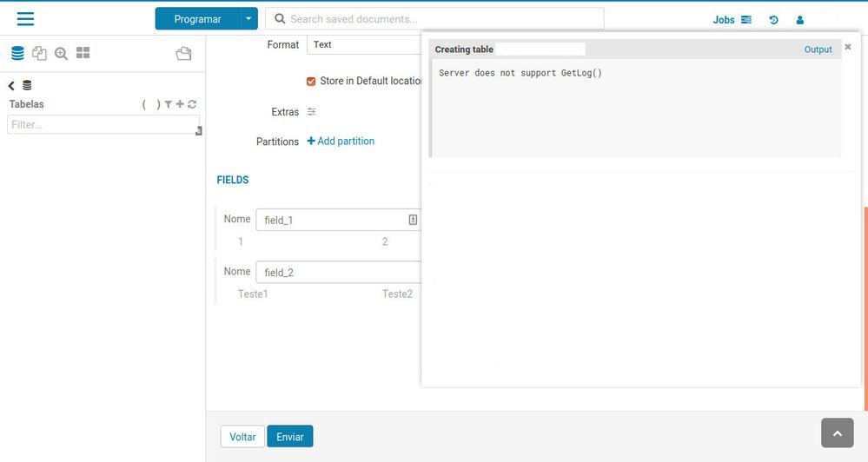
Task: Click the database icon next to back arrow
Action: pos(27,85)
